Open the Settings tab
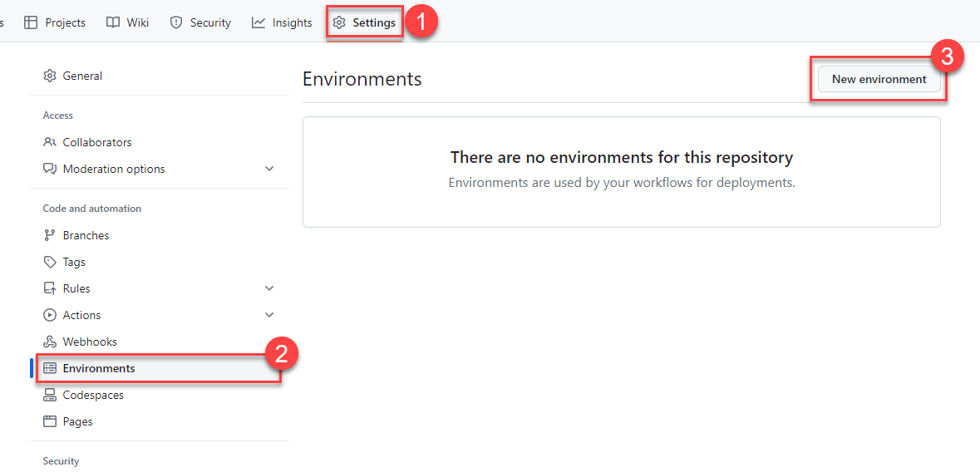This screenshot has width=980, height=472. [365, 22]
